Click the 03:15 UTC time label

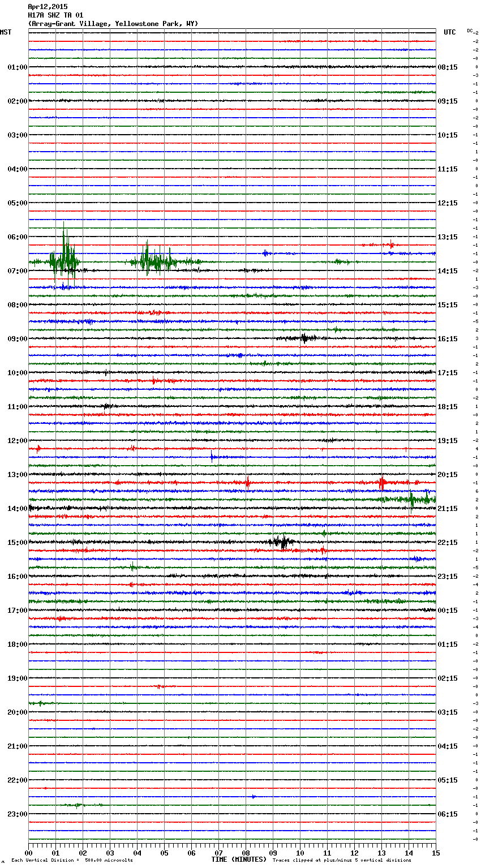pos(448,712)
